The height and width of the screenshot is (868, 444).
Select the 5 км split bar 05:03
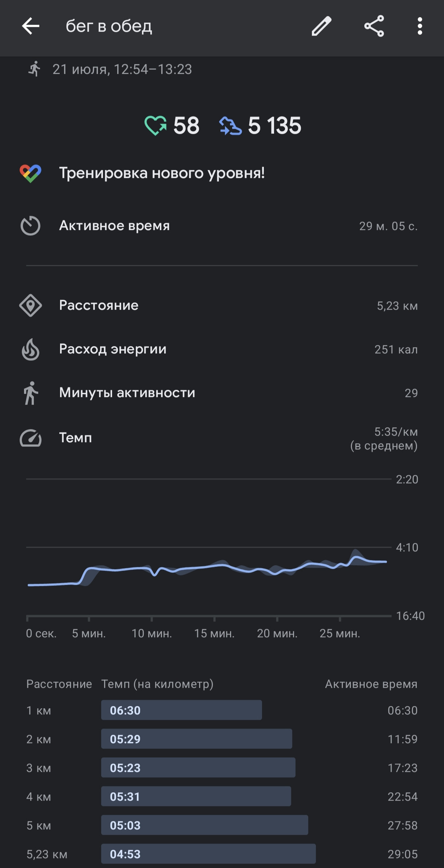click(205, 825)
